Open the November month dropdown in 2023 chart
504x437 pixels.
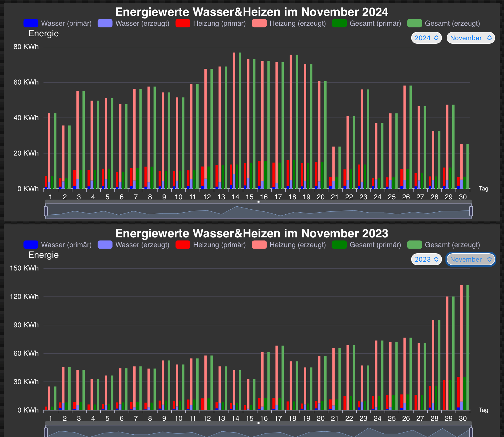pyautogui.click(x=471, y=259)
